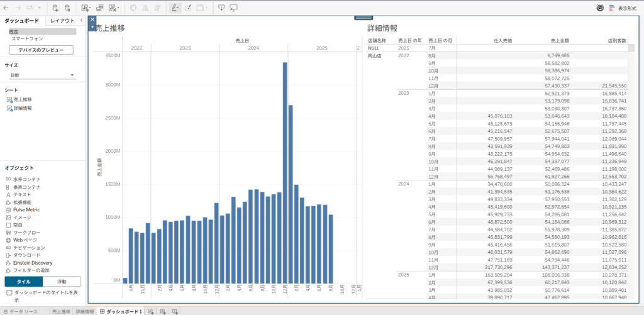Click the デバイスのプレビュー button
The height and width of the screenshot is (315, 644).
click(x=41, y=50)
